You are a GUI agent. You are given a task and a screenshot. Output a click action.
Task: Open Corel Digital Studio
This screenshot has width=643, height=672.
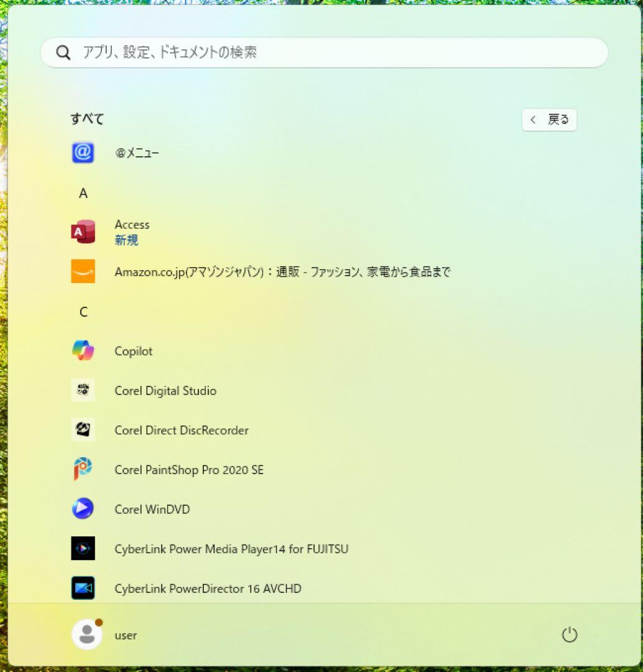point(165,391)
